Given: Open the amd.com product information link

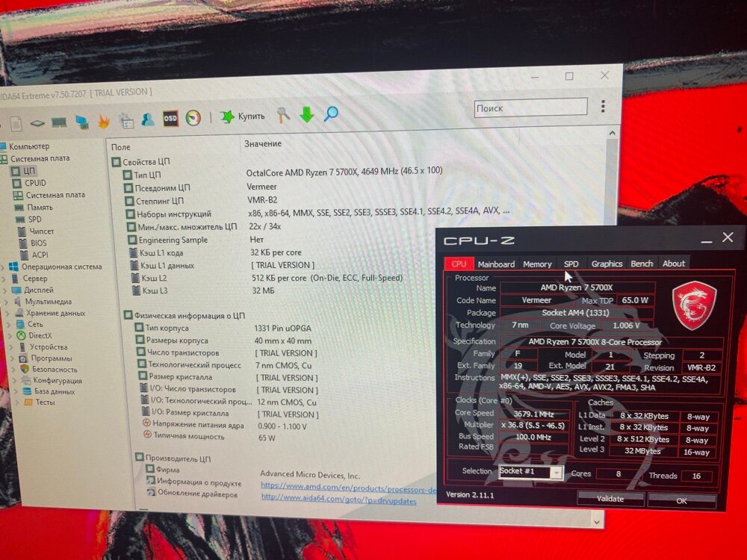Looking at the screenshot, I should [x=348, y=488].
